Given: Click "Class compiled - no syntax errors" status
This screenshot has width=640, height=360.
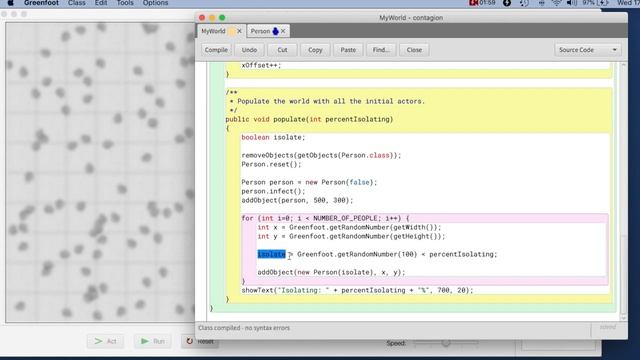Looking at the screenshot, I should pyautogui.click(x=244, y=328).
